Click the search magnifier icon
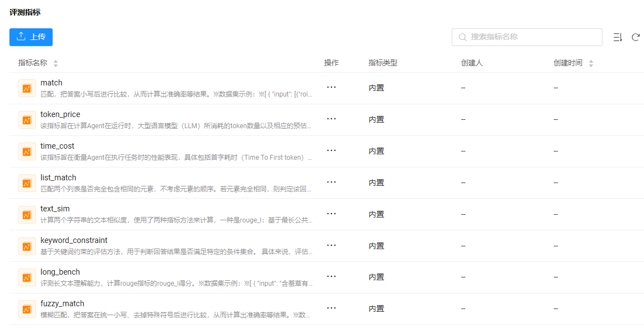The image size is (644, 334). pyautogui.click(x=462, y=37)
